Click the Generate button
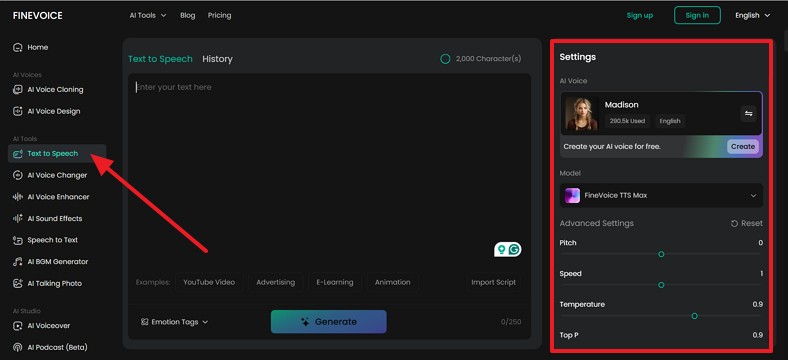 tap(329, 322)
